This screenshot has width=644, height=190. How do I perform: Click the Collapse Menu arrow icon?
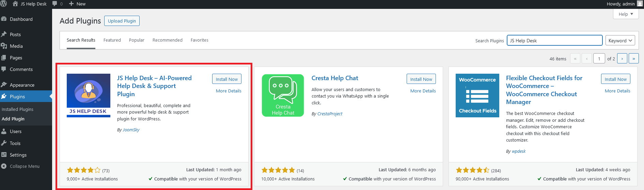4,166
